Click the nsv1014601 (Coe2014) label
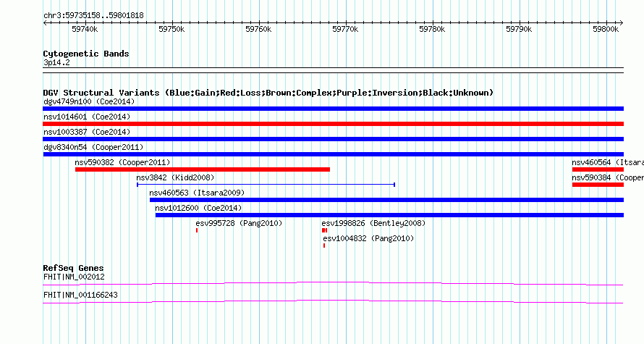The image size is (644, 344). (x=87, y=117)
